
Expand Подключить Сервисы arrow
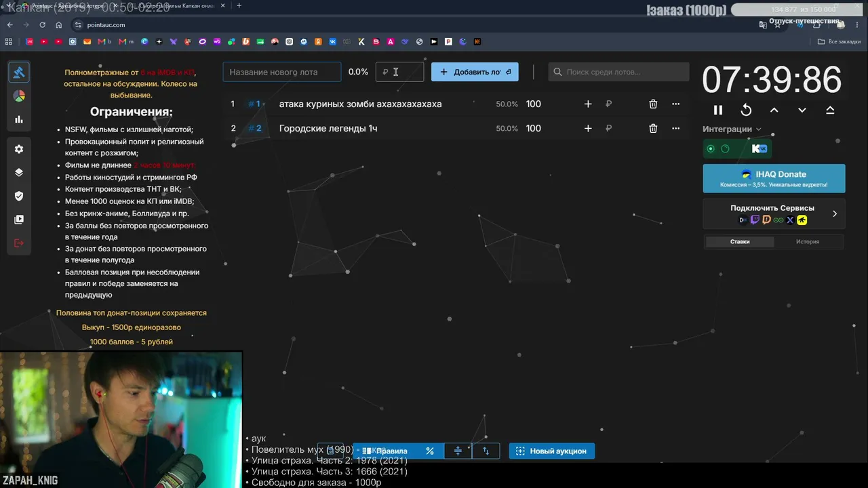pos(835,213)
